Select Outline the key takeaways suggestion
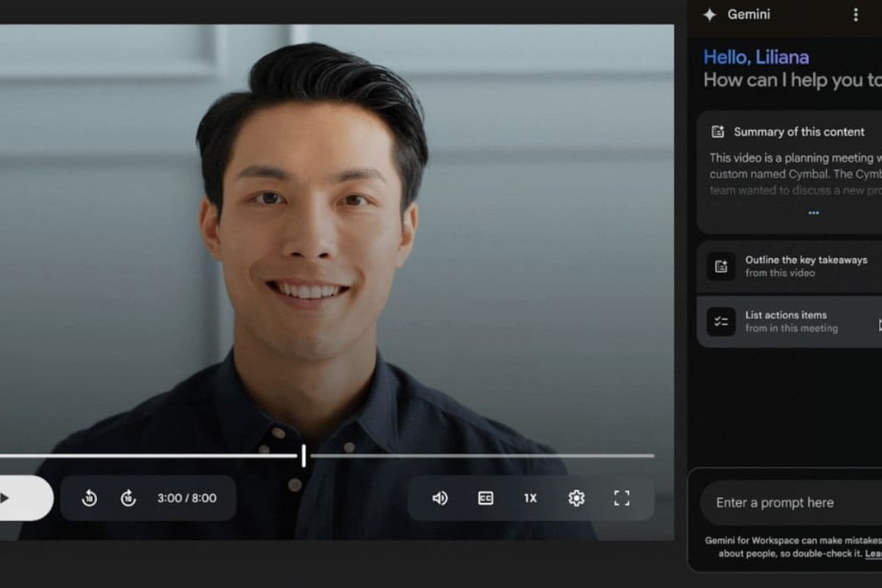 click(806, 266)
